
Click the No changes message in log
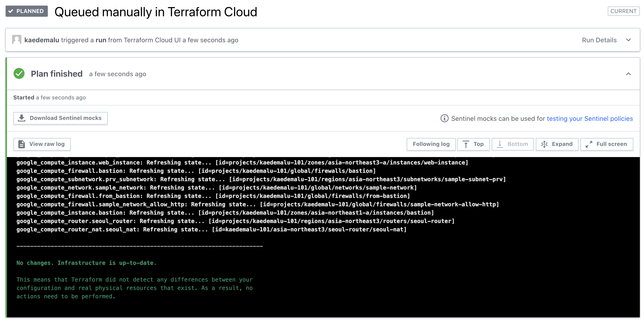pyautogui.click(x=87, y=263)
